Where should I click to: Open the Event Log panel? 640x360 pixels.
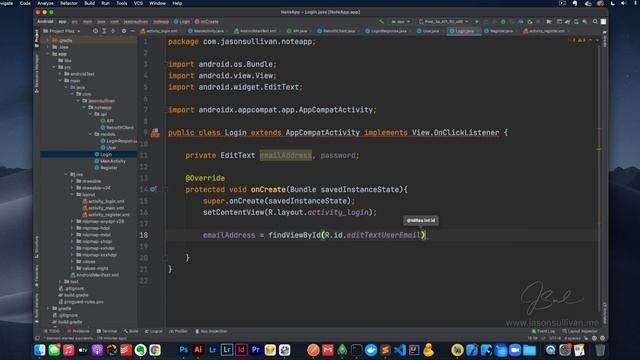tap(544, 331)
